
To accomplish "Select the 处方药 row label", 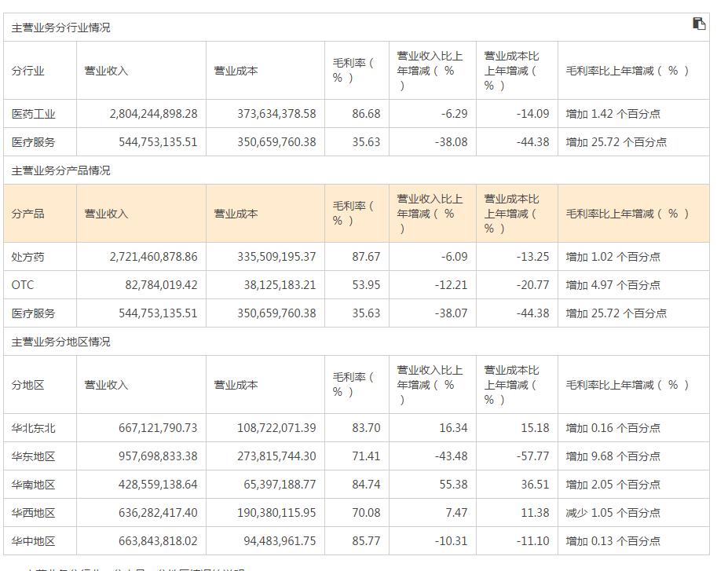I will (29, 257).
